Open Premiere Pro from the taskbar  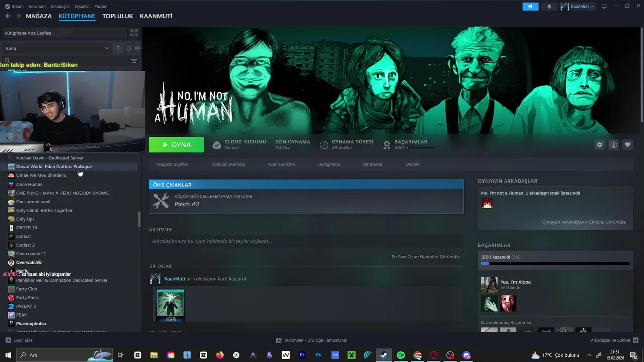tap(302, 355)
